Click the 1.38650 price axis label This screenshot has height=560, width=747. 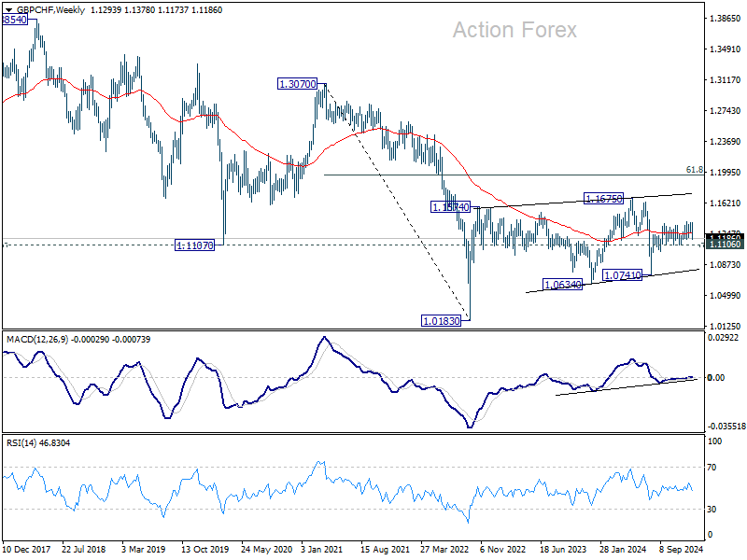(x=726, y=19)
